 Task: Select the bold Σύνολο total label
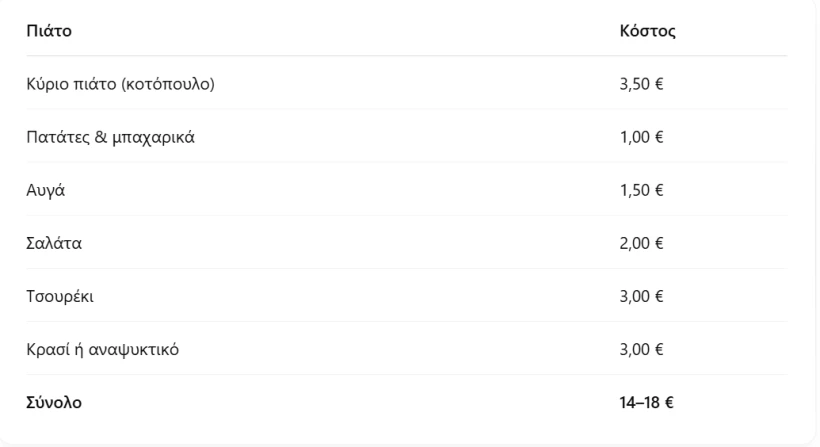54,403
